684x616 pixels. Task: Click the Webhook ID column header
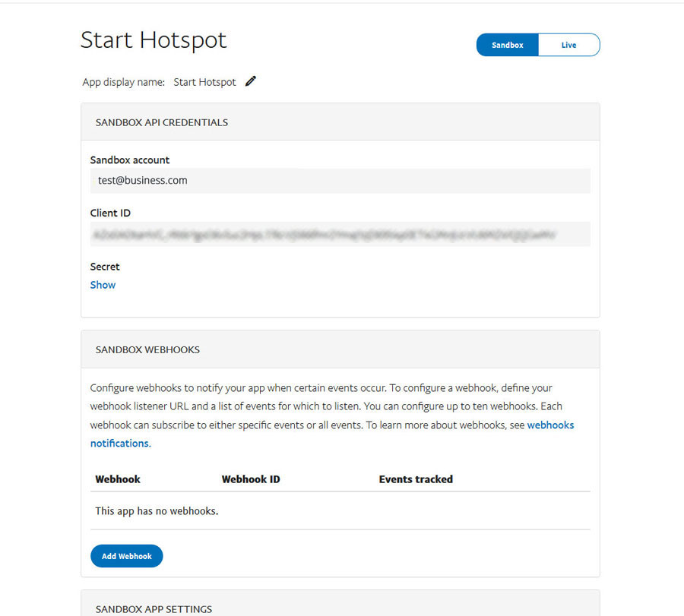pos(251,479)
